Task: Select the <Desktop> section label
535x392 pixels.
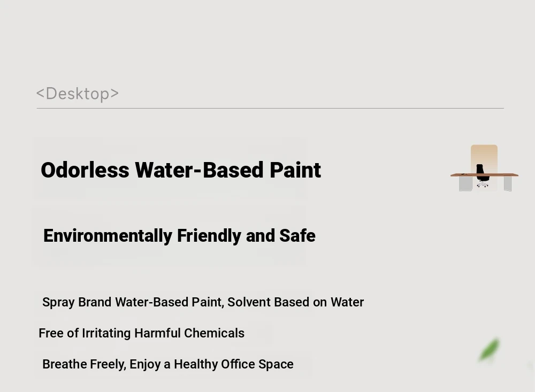Action: pos(78,94)
